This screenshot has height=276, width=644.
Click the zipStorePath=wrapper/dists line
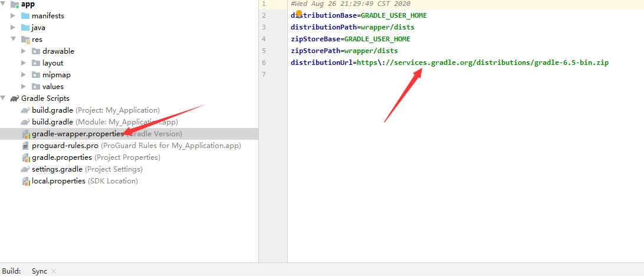344,51
